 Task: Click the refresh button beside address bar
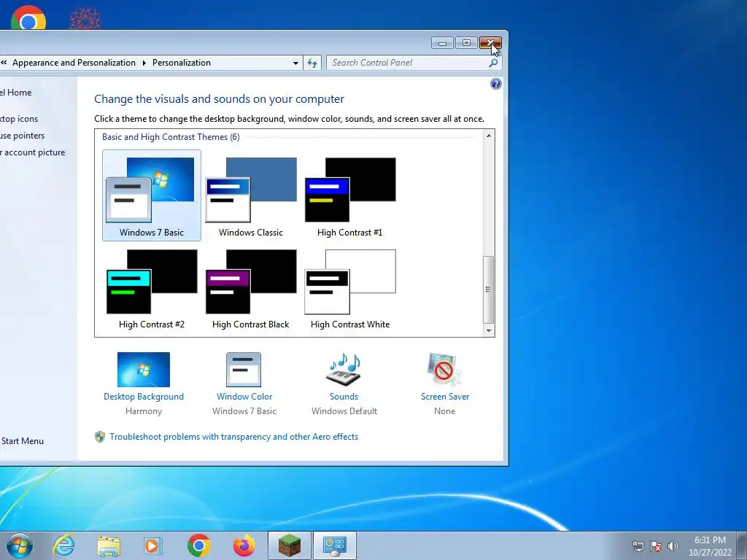point(312,63)
